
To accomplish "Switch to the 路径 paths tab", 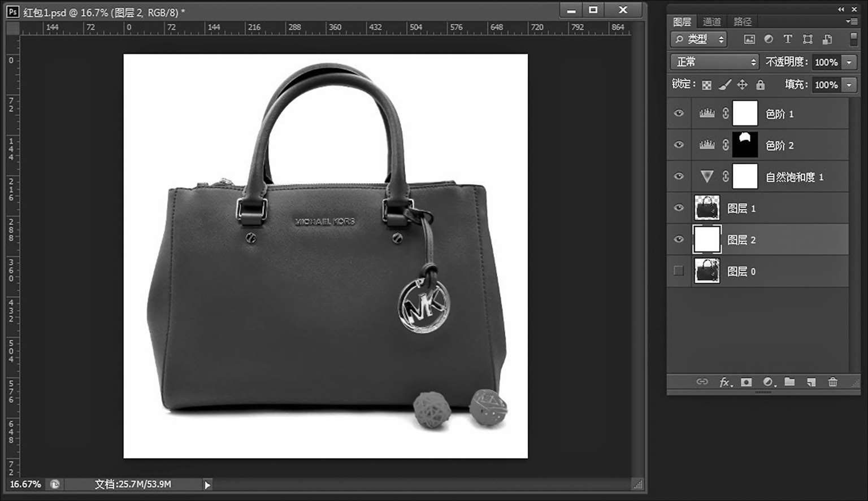I will click(742, 21).
